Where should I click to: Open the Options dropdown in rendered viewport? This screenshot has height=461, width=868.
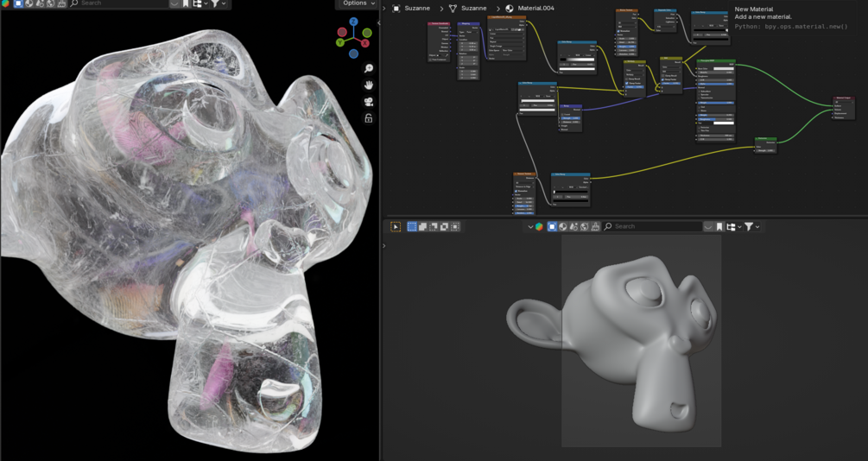click(357, 3)
